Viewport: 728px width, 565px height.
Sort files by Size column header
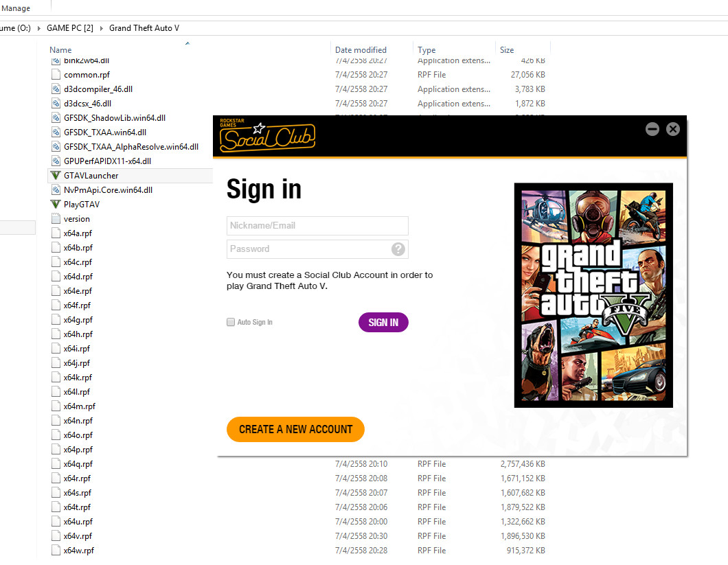tap(507, 49)
